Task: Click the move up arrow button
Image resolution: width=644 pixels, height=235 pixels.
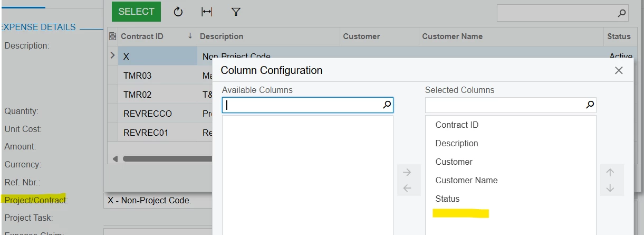Action: (x=610, y=172)
